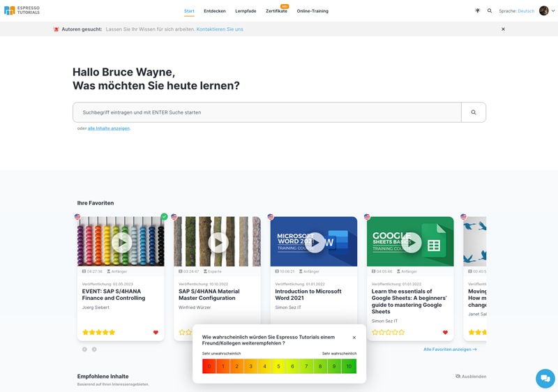
Task: Open the Espresso Tutorials logo home link
Action: coord(22,10)
